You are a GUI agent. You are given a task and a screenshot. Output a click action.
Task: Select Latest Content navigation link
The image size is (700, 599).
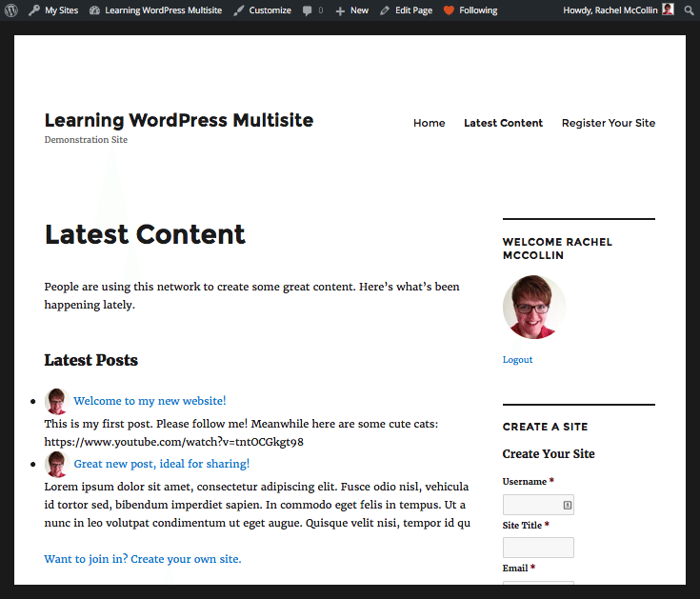(503, 123)
